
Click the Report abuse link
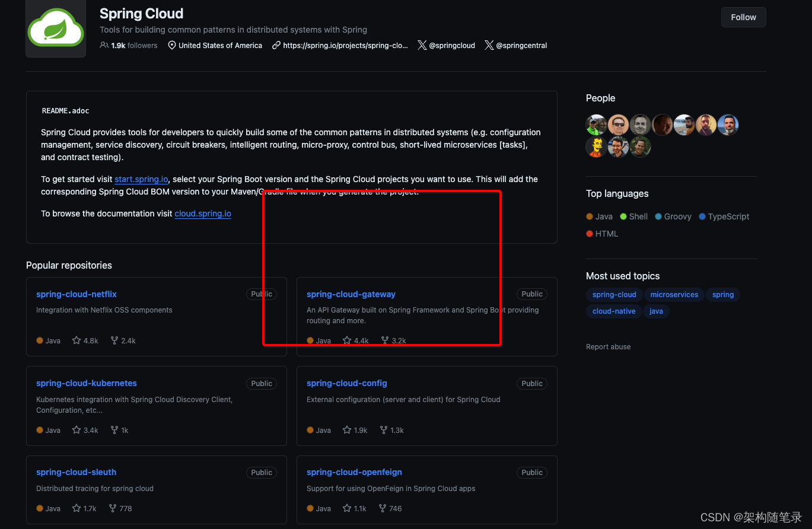[x=608, y=346]
